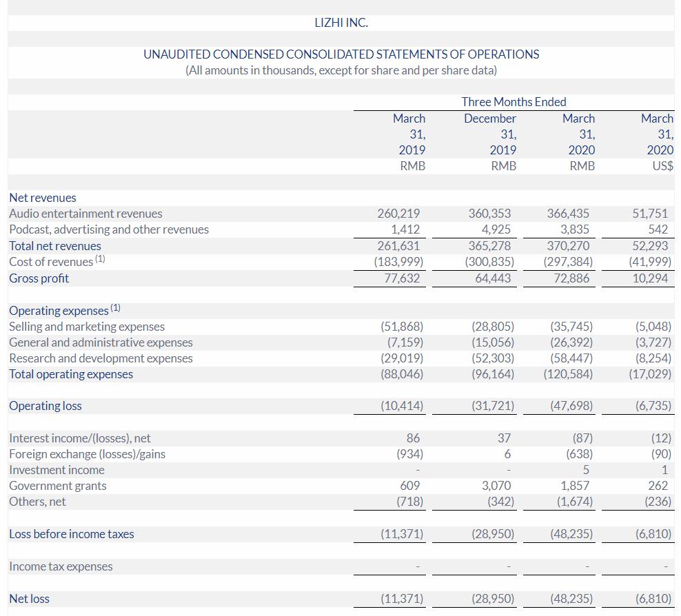Image resolution: width=681 pixels, height=616 pixels.
Task: Select total net revenues value 370,270
Action: tap(568, 246)
